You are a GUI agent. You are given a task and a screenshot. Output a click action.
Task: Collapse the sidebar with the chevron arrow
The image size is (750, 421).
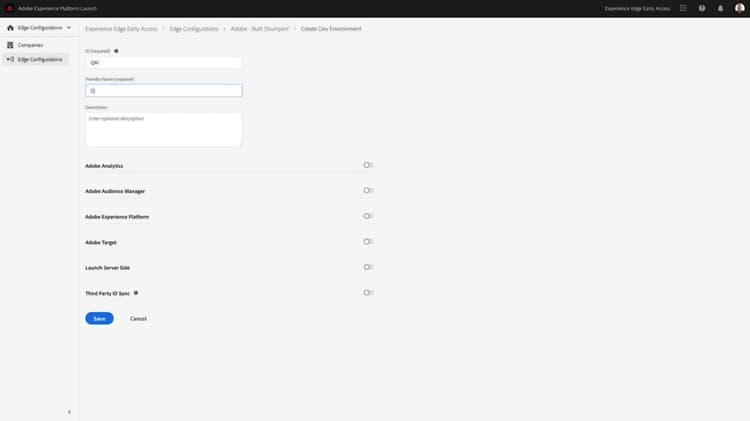69,412
